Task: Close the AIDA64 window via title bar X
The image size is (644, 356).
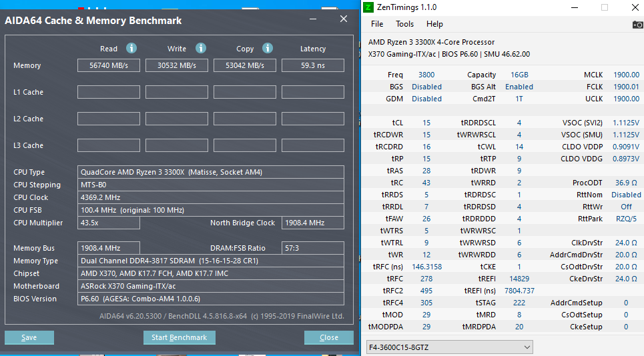Action: coord(344,19)
